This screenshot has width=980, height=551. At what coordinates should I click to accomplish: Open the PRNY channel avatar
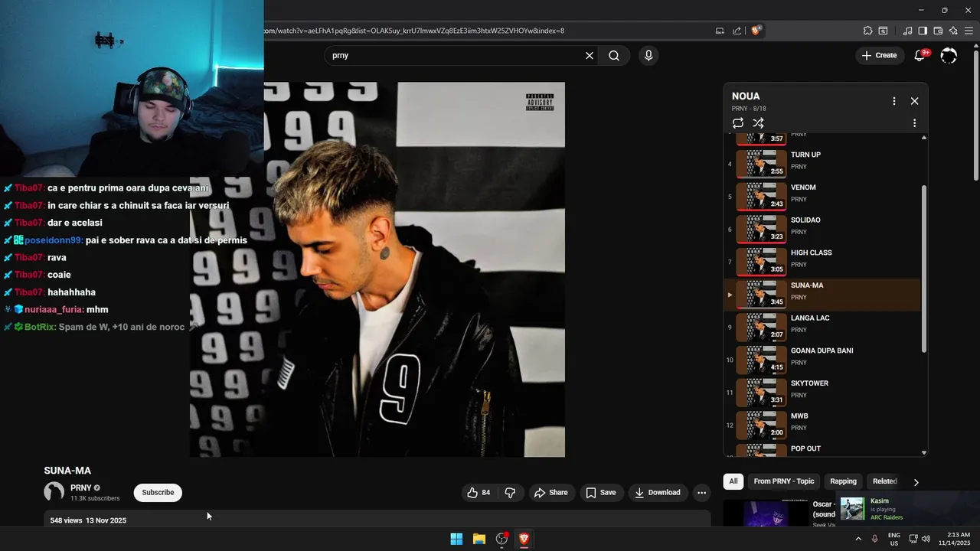54,492
